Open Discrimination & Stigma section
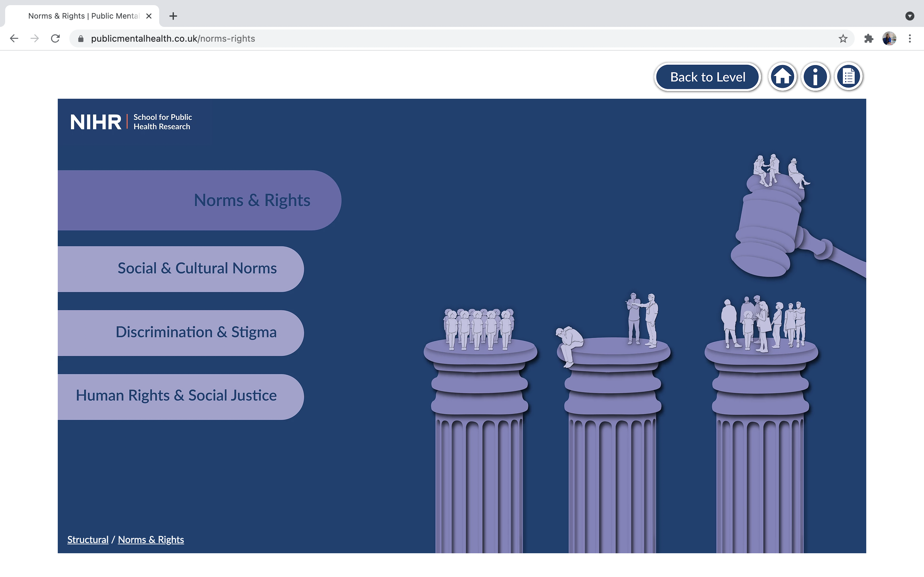Image resolution: width=924 pixels, height=577 pixels. pos(196,332)
